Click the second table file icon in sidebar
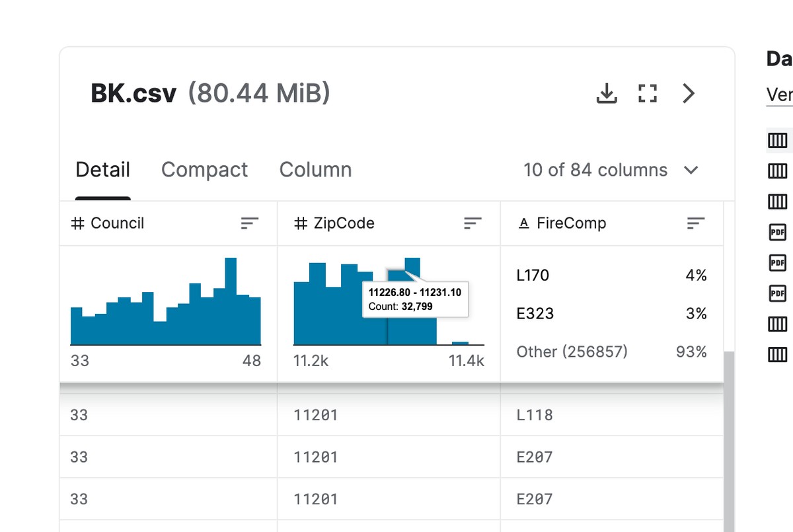 click(x=778, y=171)
